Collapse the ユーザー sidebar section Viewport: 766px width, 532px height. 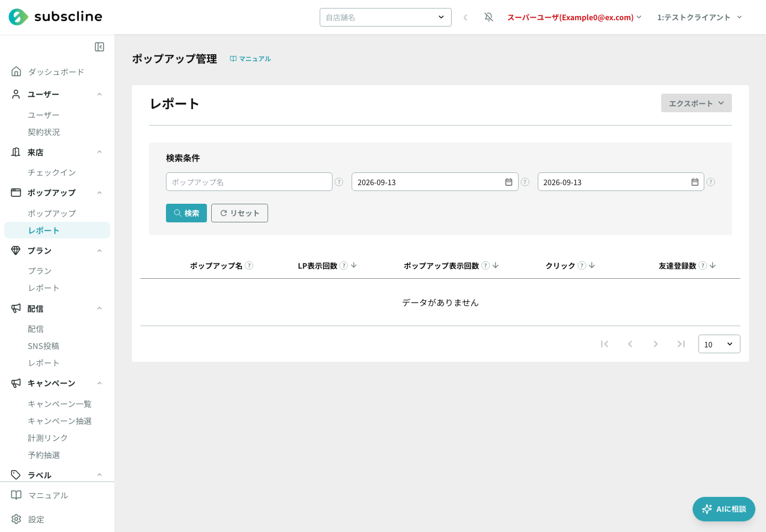[99, 94]
